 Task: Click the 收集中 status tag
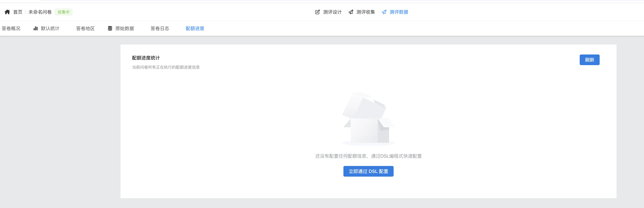[x=63, y=12]
